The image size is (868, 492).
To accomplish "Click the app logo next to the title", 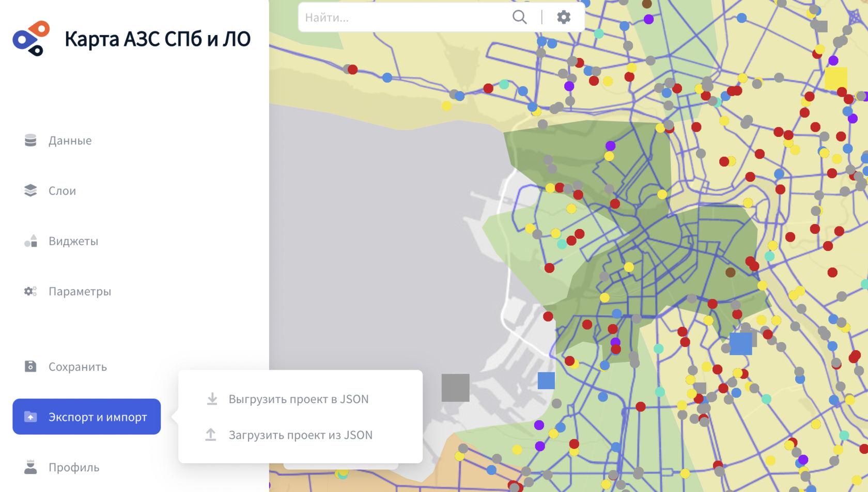I will pos(31,39).
